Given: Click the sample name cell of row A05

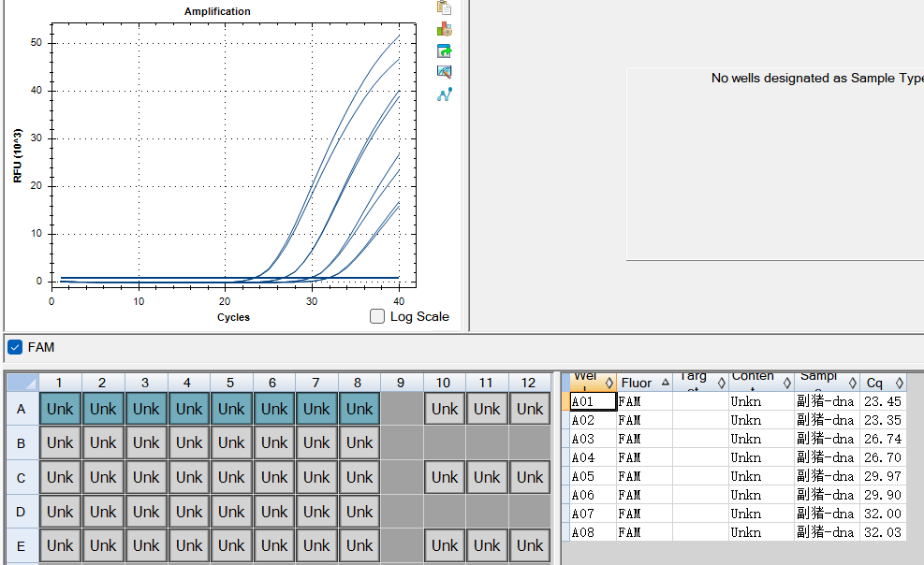Looking at the screenshot, I should pyautogui.click(x=827, y=477).
